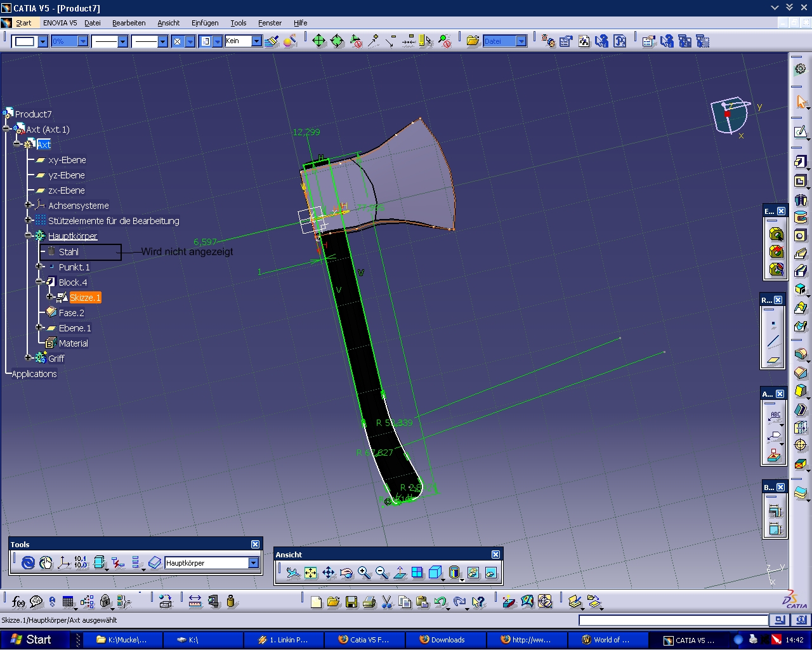Click the Select arrow tool in right toolbar

(x=801, y=102)
